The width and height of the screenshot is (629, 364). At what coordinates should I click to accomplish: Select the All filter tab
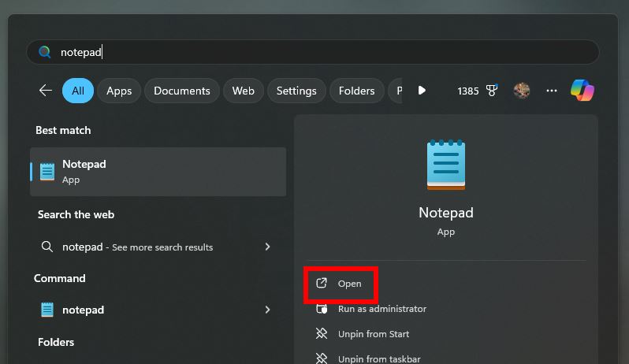78,91
